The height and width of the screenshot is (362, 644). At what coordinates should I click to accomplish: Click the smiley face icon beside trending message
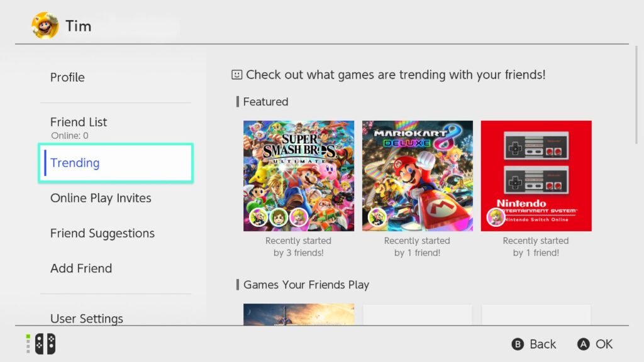[x=236, y=75]
